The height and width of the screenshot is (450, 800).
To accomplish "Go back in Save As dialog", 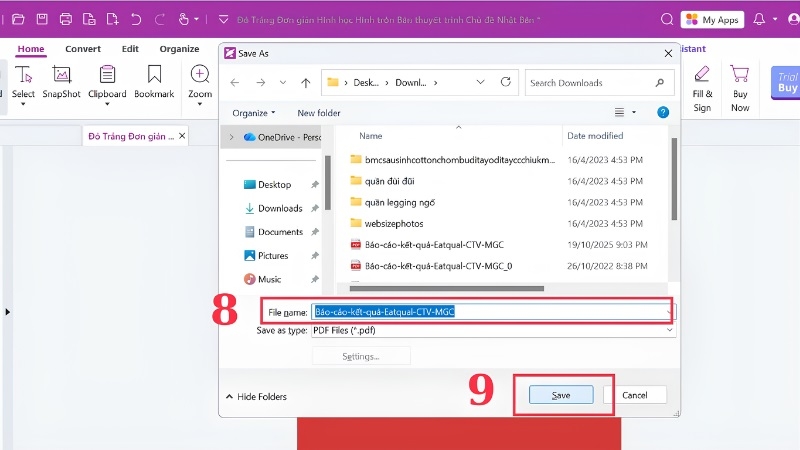I will pyautogui.click(x=235, y=83).
